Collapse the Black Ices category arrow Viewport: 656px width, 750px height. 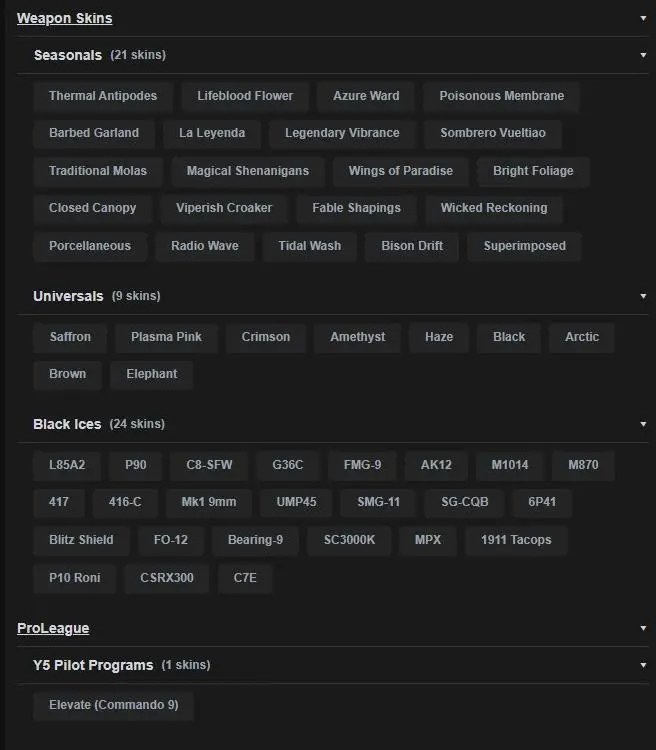point(643,424)
